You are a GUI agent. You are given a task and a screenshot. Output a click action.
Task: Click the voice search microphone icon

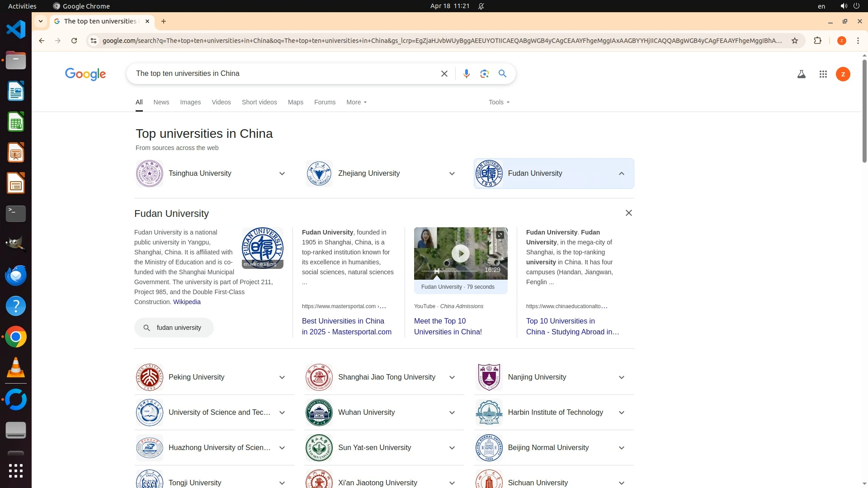pos(466,74)
